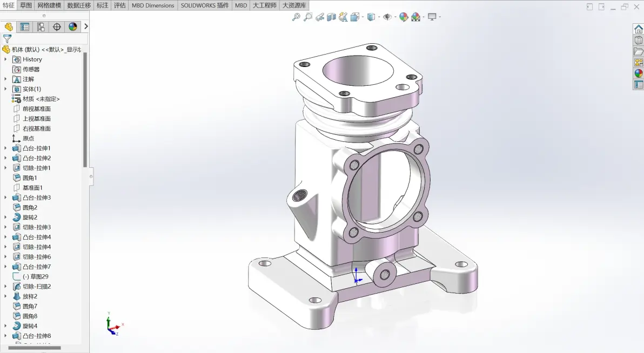Toggle Hide/Show Items eye icon

coord(387,17)
